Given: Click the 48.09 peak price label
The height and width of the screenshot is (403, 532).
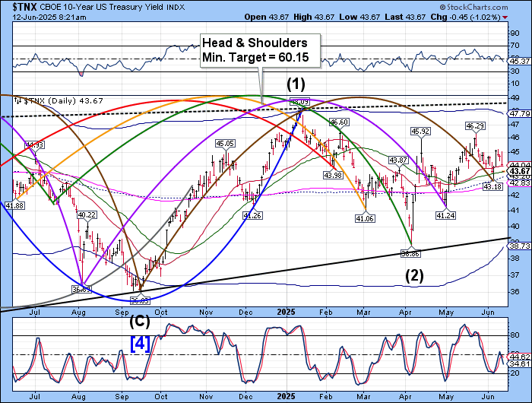Looking at the screenshot, I should click(x=301, y=101).
